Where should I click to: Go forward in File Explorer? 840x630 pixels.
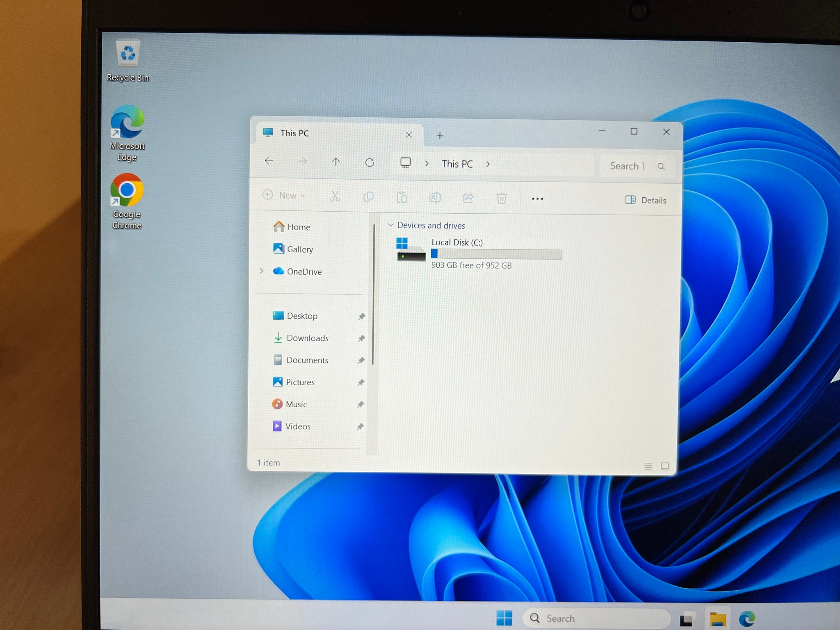click(302, 162)
